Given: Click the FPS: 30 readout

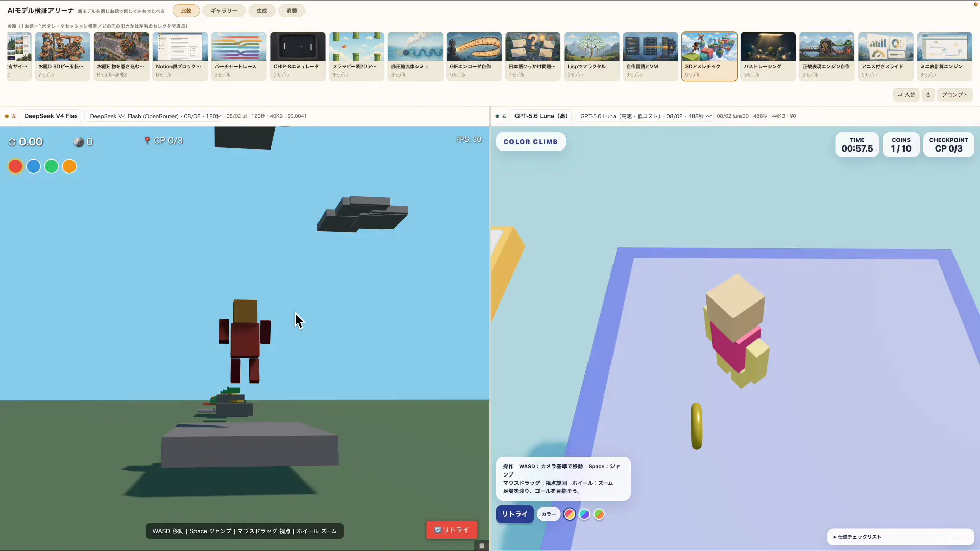Looking at the screenshot, I should (x=469, y=140).
